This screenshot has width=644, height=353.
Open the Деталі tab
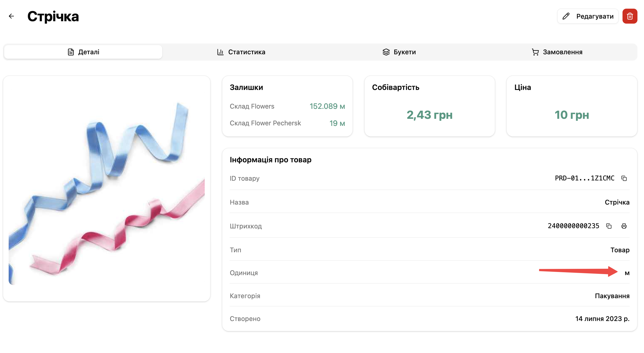83,52
